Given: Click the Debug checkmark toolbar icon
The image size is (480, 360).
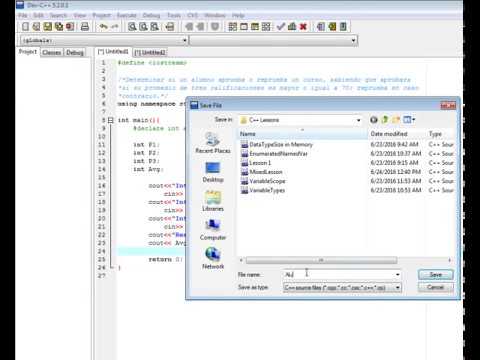Looking at the screenshot, I should (281, 27).
